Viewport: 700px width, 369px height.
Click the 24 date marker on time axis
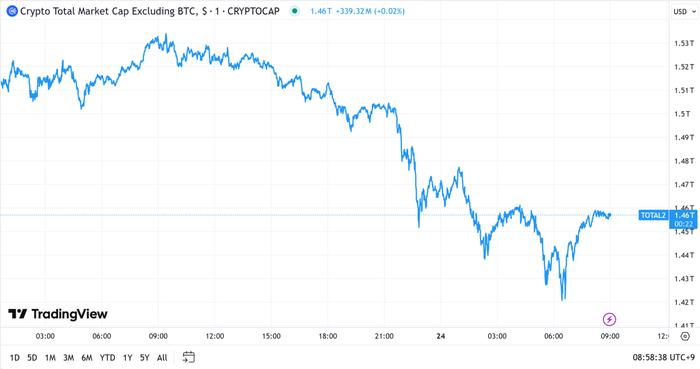(441, 336)
